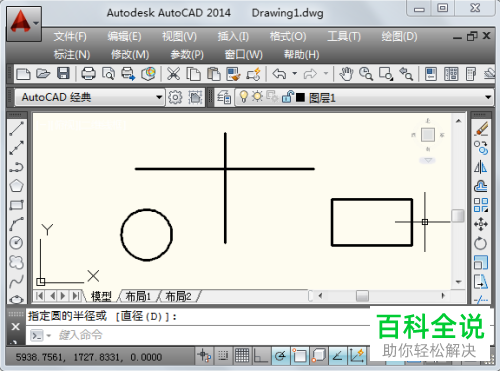The image size is (500, 371).
Task: Select the Move modify tool
Action: (481, 224)
